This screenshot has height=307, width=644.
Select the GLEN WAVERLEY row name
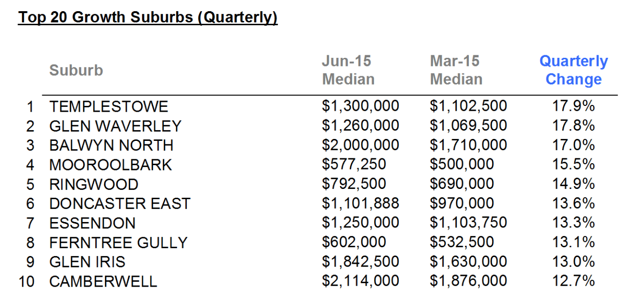115,126
